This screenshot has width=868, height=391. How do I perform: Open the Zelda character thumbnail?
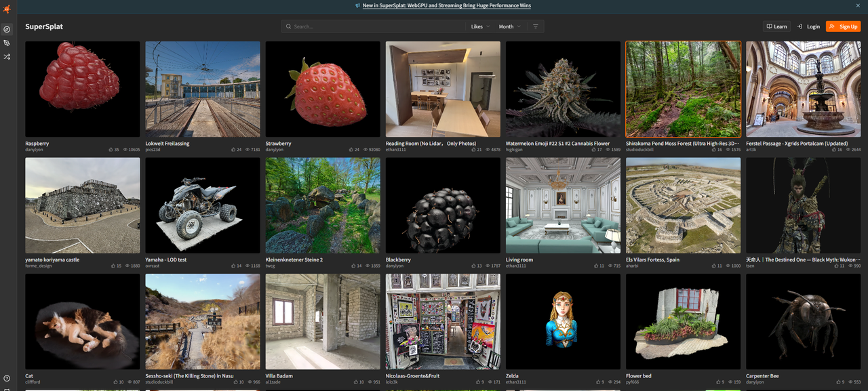563,322
